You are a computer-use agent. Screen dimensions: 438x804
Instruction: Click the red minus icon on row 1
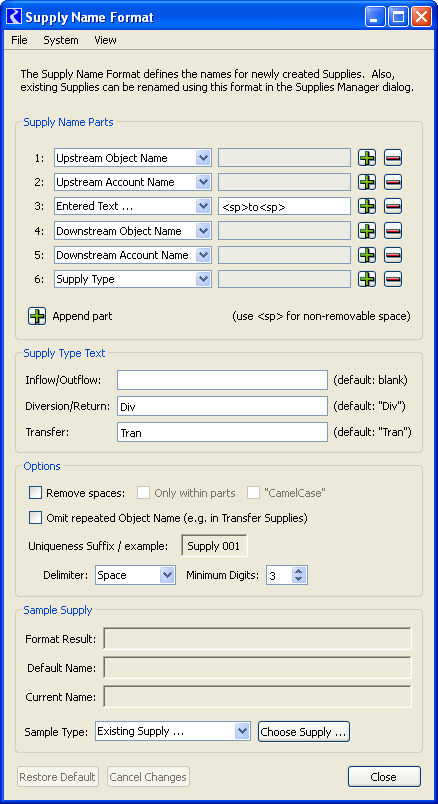tap(393, 158)
